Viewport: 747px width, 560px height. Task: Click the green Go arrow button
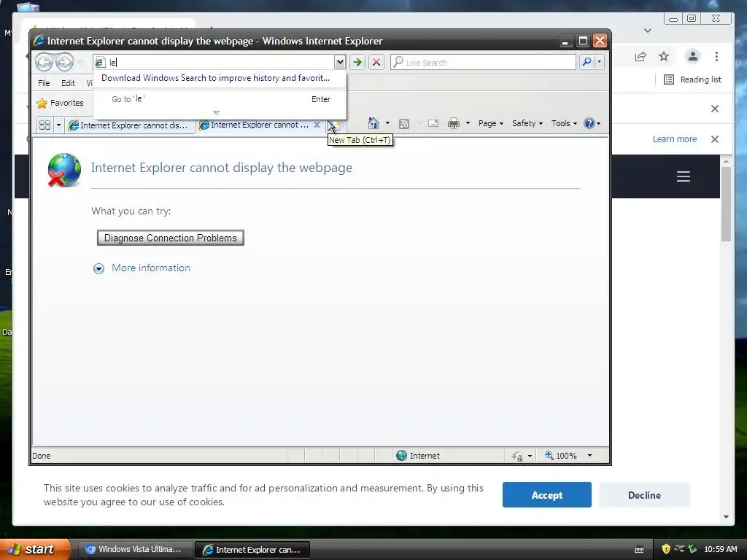357,62
